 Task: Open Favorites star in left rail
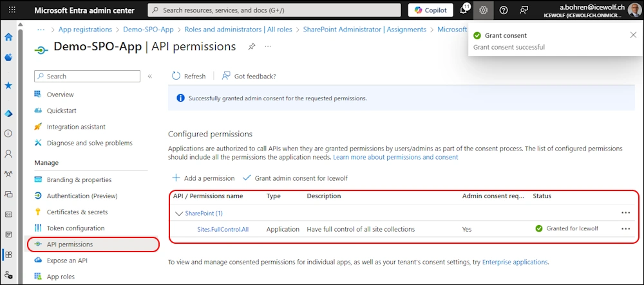[8, 85]
